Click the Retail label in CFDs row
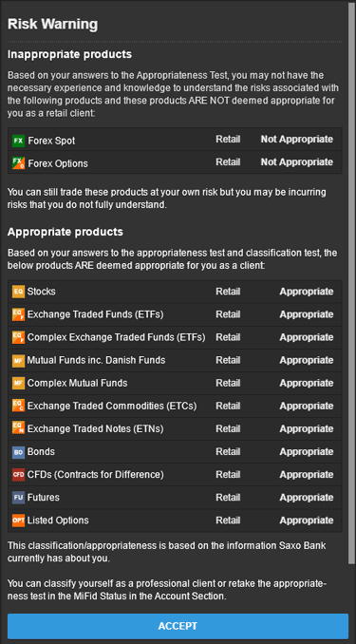356x644 pixels. (x=228, y=474)
